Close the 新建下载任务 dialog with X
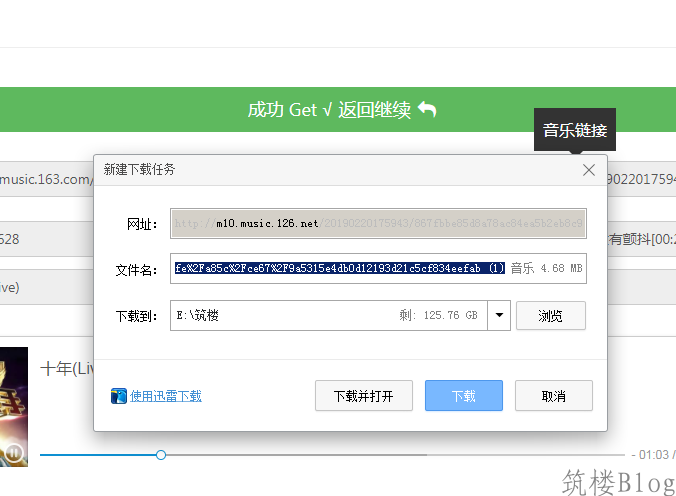This screenshot has height=496, width=676. 589,170
